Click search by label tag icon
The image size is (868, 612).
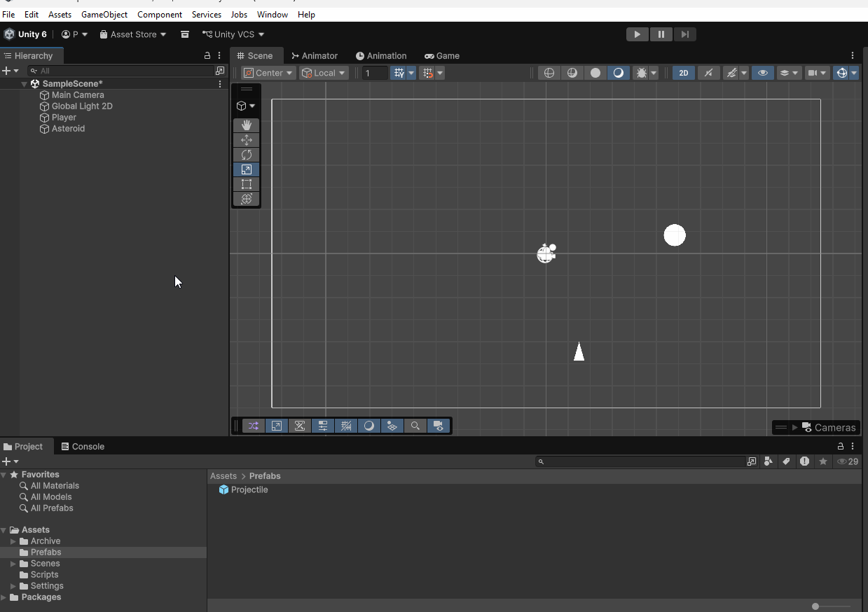pos(786,461)
